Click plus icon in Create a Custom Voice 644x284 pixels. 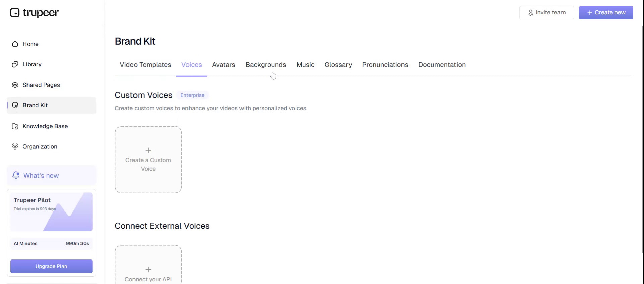click(x=148, y=150)
